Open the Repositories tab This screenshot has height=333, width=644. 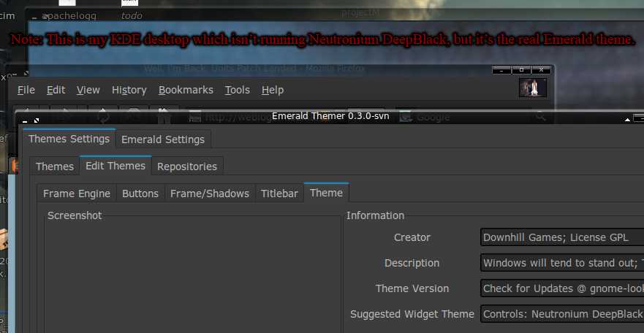tap(187, 166)
